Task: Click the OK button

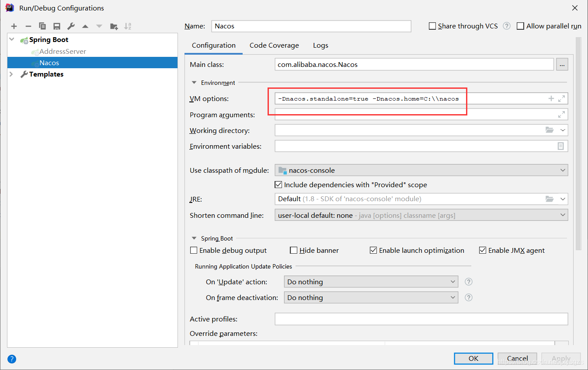Action: pyautogui.click(x=473, y=358)
